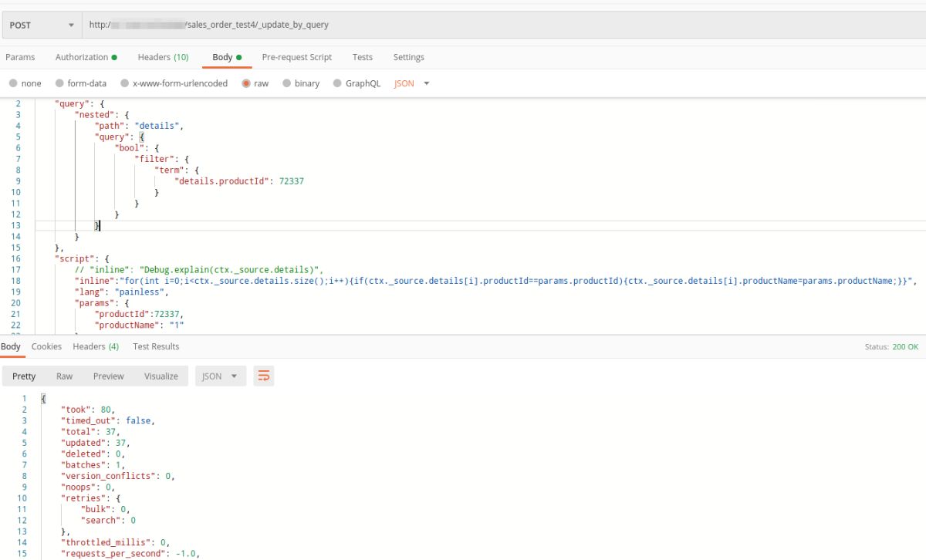Select the Visualize response view
This screenshot has height=560, width=926.
161,376
